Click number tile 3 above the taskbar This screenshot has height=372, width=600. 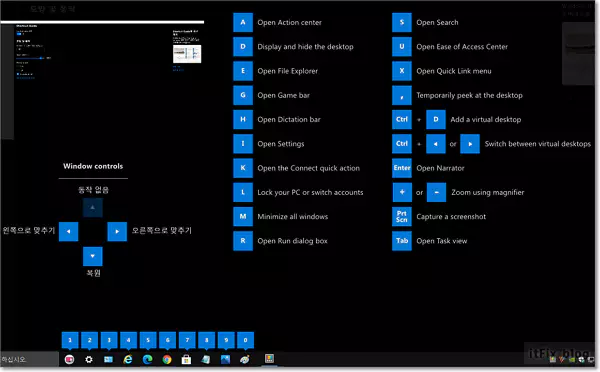(109, 340)
